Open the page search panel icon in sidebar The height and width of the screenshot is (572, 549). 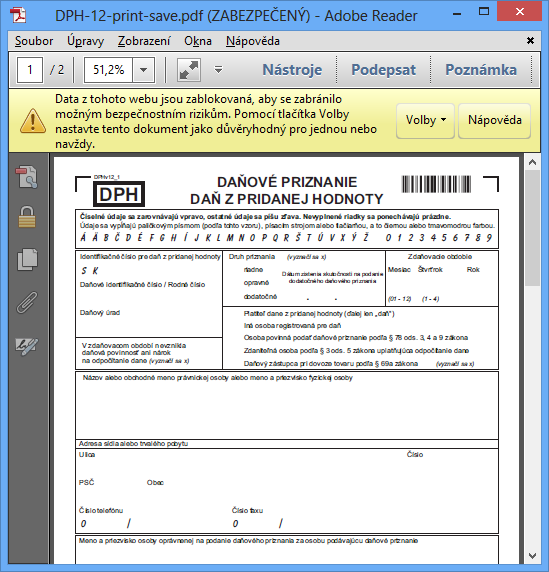click(x=26, y=177)
